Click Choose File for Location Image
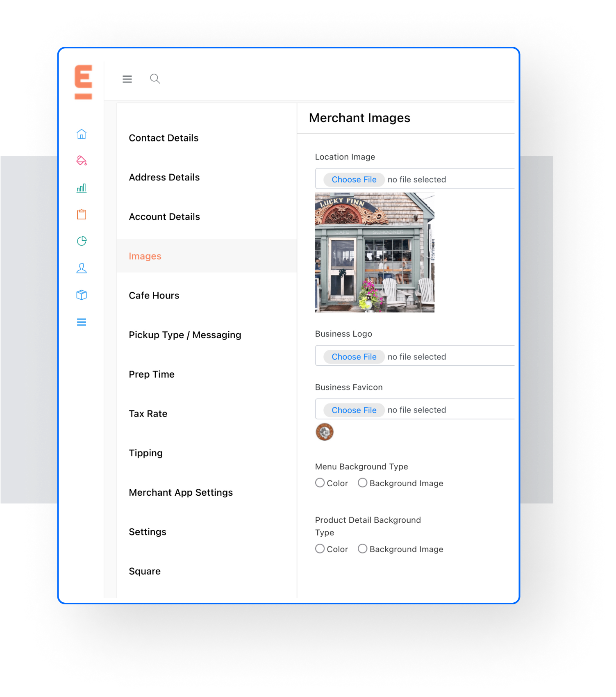The width and height of the screenshot is (616, 697). pos(354,180)
